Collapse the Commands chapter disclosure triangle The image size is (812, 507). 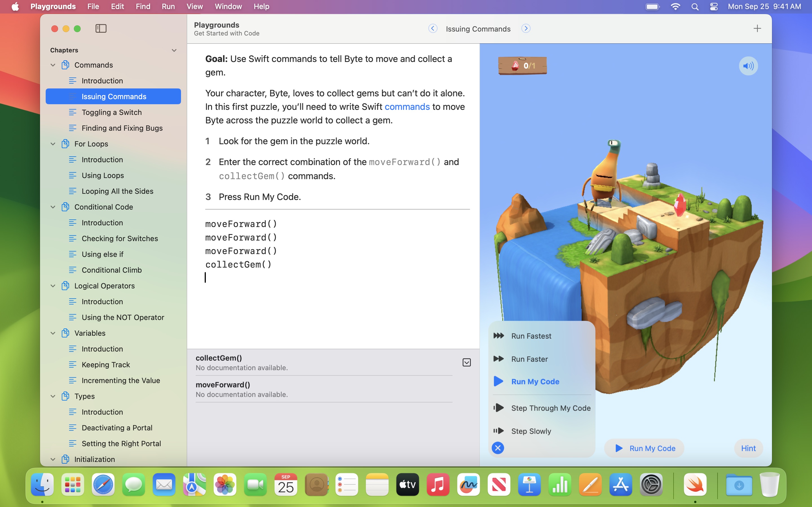tap(53, 65)
